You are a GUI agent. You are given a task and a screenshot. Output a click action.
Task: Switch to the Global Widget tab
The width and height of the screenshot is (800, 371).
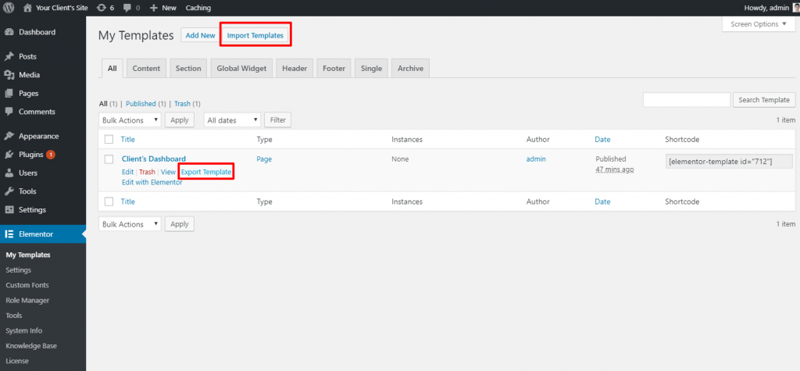click(x=241, y=68)
